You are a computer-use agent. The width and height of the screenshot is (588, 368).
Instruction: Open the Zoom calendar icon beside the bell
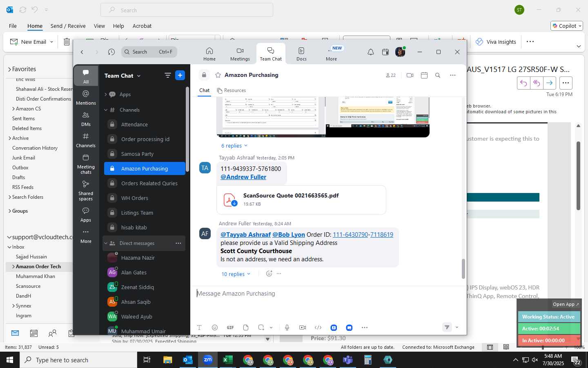click(385, 52)
